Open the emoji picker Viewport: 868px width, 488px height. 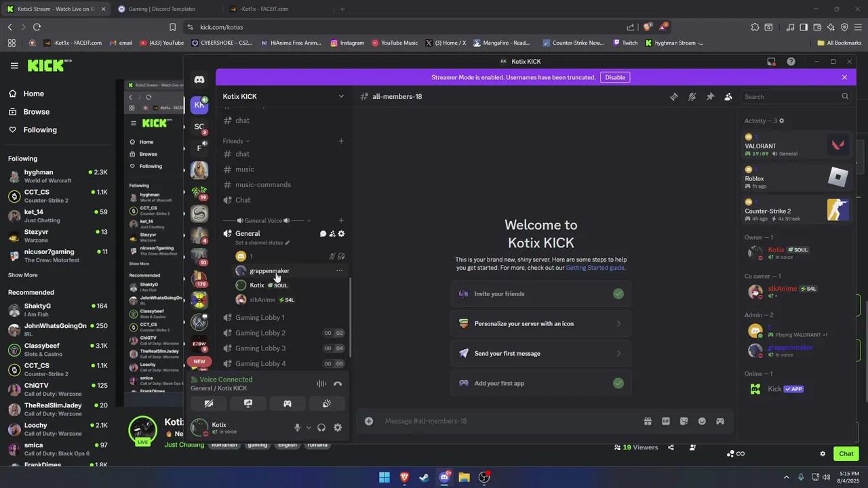pyautogui.click(x=702, y=421)
